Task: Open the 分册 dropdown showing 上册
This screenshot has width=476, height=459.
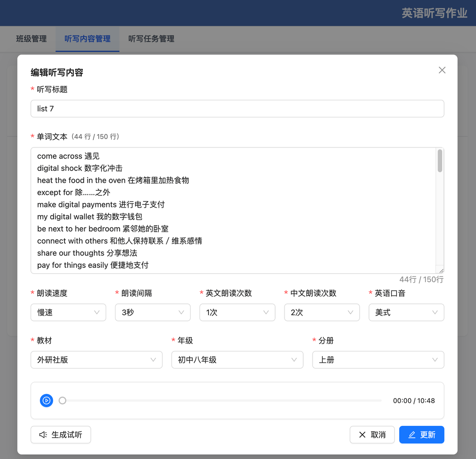Action: (378, 360)
